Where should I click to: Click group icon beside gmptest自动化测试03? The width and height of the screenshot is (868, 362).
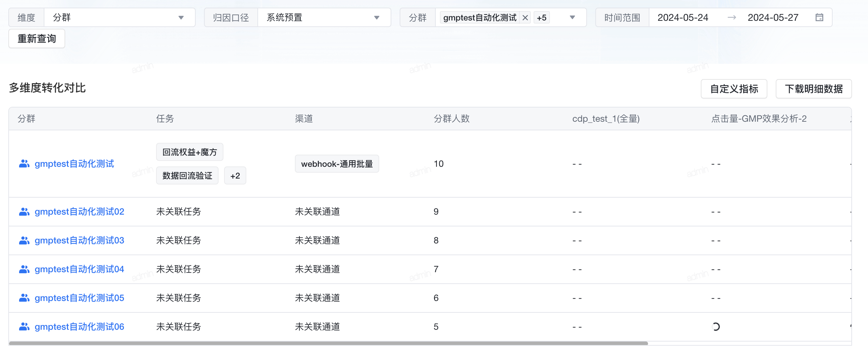(x=24, y=240)
